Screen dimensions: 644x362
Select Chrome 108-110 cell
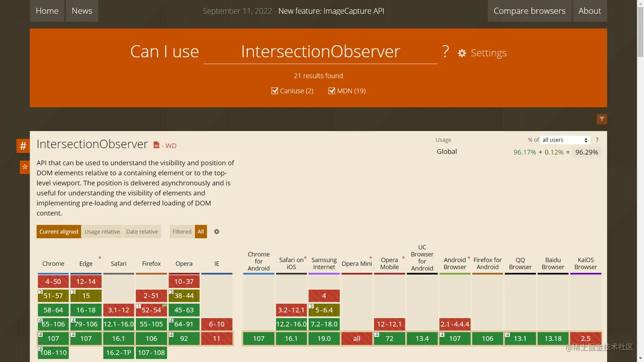tap(53, 353)
